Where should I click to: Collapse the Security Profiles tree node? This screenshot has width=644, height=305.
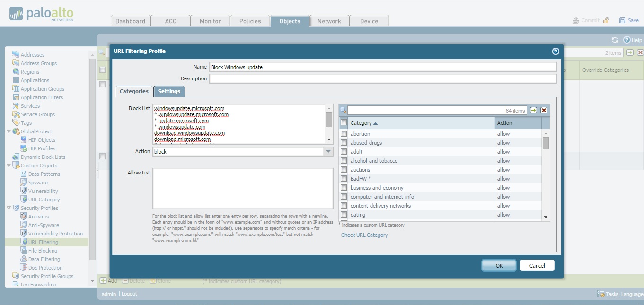(9, 208)
